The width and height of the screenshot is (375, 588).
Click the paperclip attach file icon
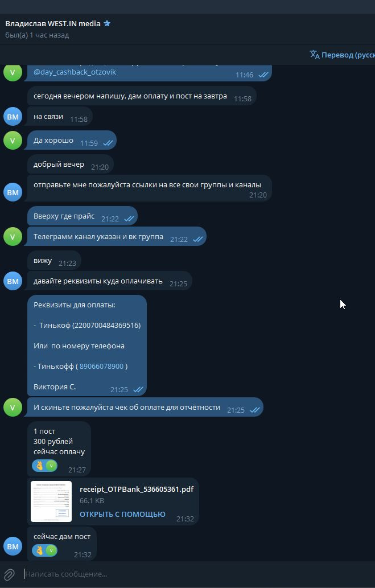tap(9, 574)
